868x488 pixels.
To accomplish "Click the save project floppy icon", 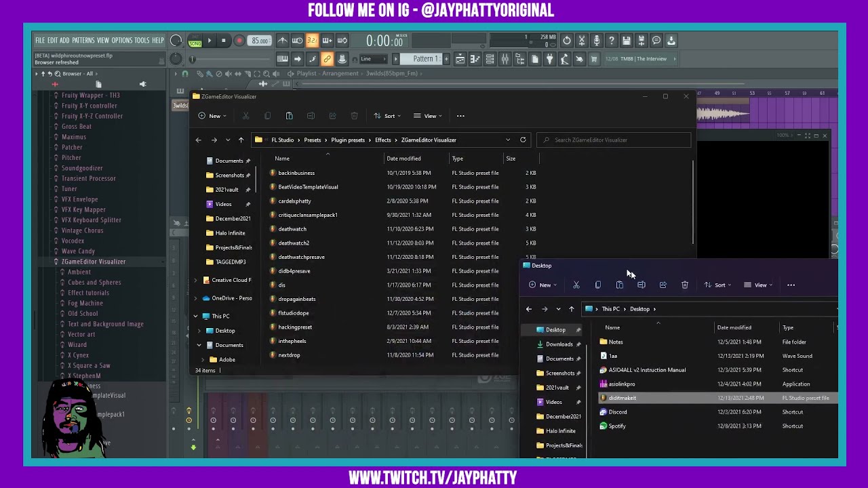I will [626, 41].
